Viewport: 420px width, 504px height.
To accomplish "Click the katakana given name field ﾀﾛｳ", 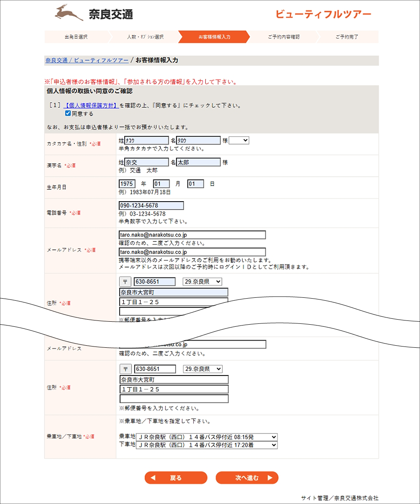I will 198,140.
